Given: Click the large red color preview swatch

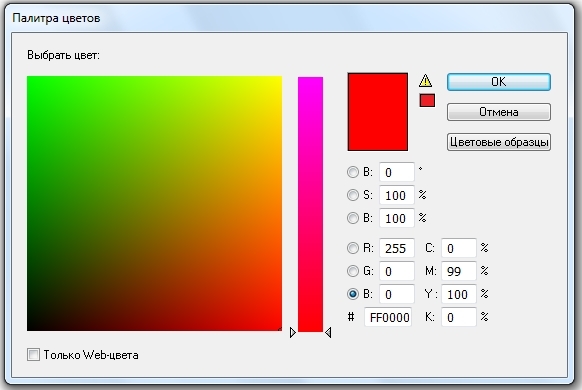Looking at the screenshot, I should click(377, 112).
